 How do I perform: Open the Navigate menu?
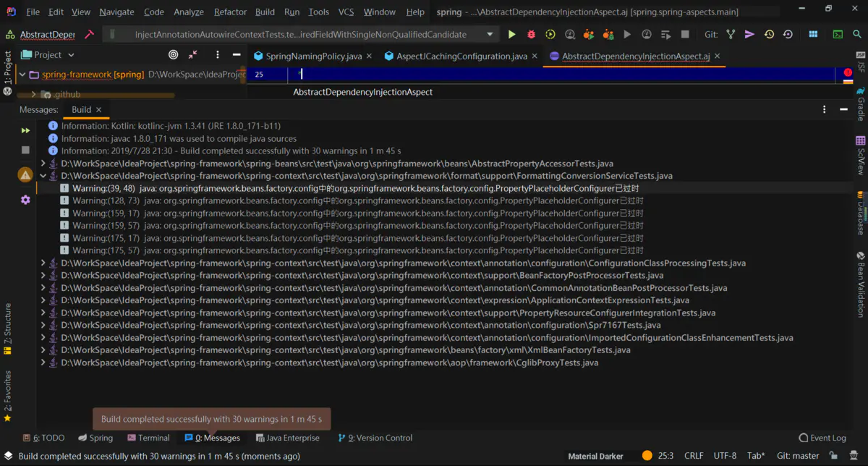[x=116, y=12]
